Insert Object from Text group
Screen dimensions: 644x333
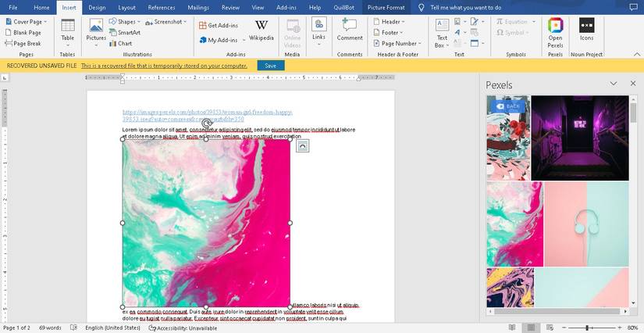(x=477, y=43)
